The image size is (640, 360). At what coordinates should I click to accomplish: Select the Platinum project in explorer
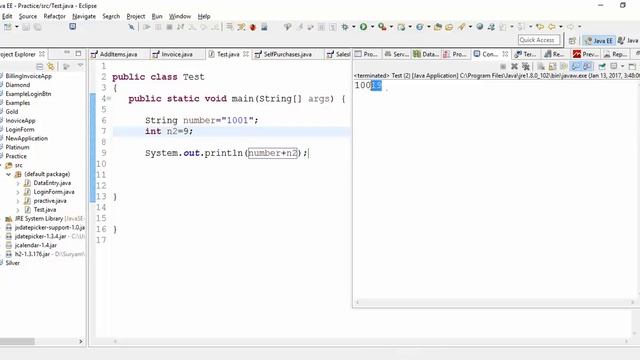click(x=17, y=147)
